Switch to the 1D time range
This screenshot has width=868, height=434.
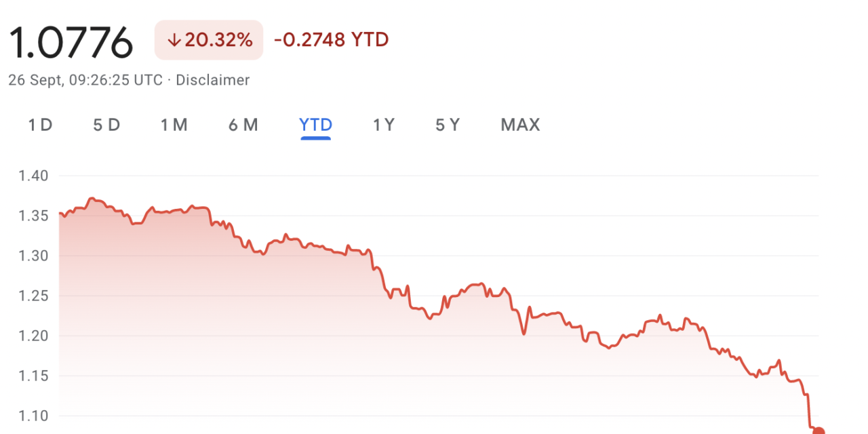[x=39, y=125]
